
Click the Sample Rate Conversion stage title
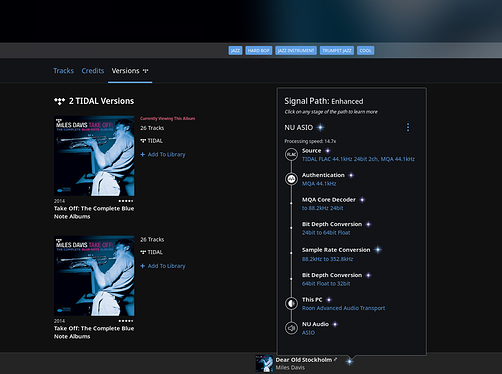tap(336, 250)
